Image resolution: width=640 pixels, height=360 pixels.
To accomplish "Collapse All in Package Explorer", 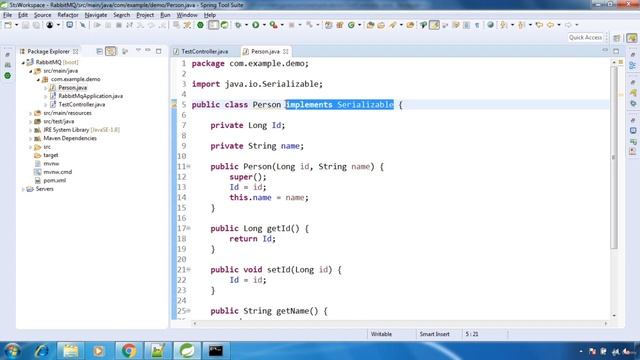I will click(99, 51).
